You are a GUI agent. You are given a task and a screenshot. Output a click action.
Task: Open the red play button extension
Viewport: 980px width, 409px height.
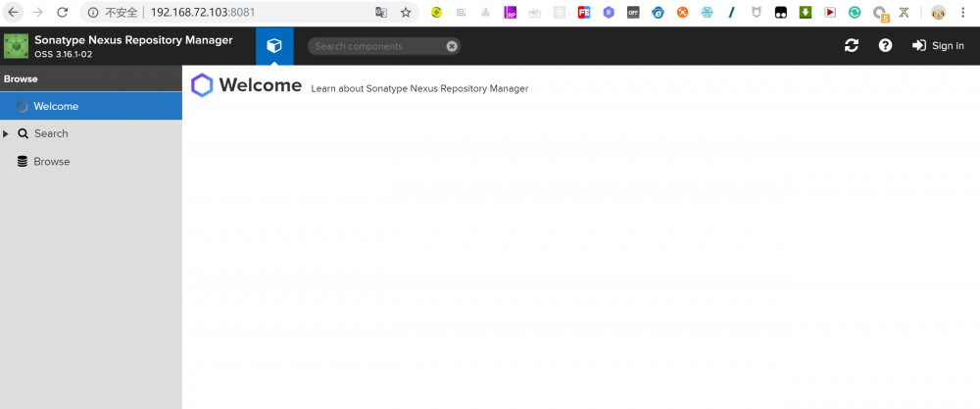830,12
